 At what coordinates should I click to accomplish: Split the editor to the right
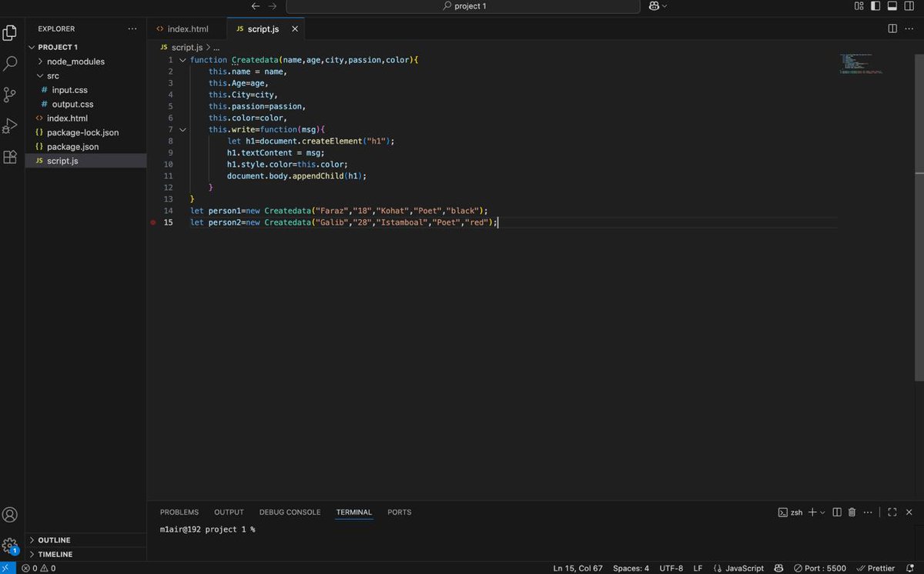[x=892, y=28]
